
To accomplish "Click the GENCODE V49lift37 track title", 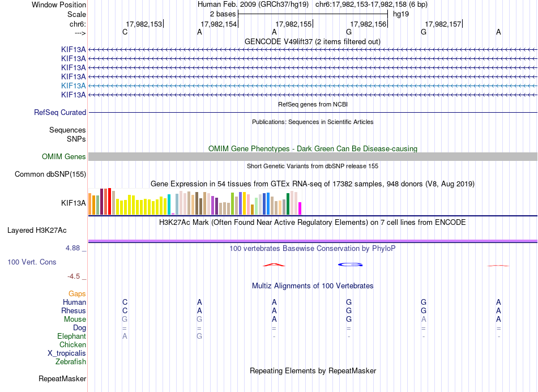I will (x=313, y=42).
